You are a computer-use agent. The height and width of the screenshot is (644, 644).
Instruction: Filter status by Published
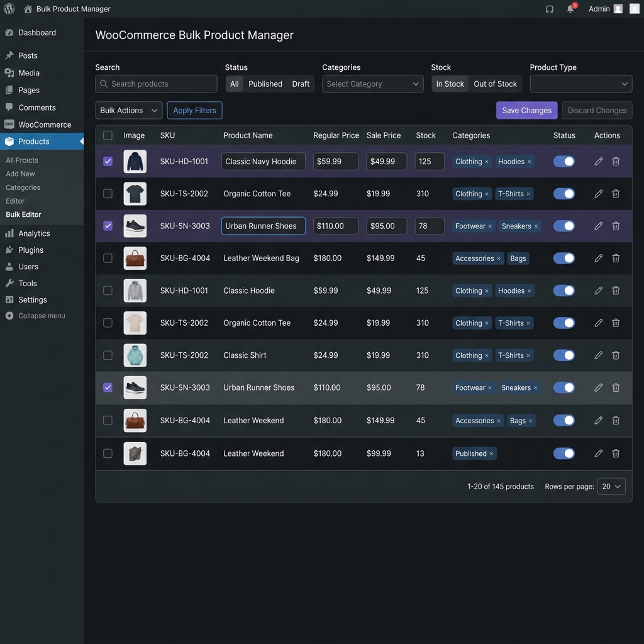(x=265, y=84)
